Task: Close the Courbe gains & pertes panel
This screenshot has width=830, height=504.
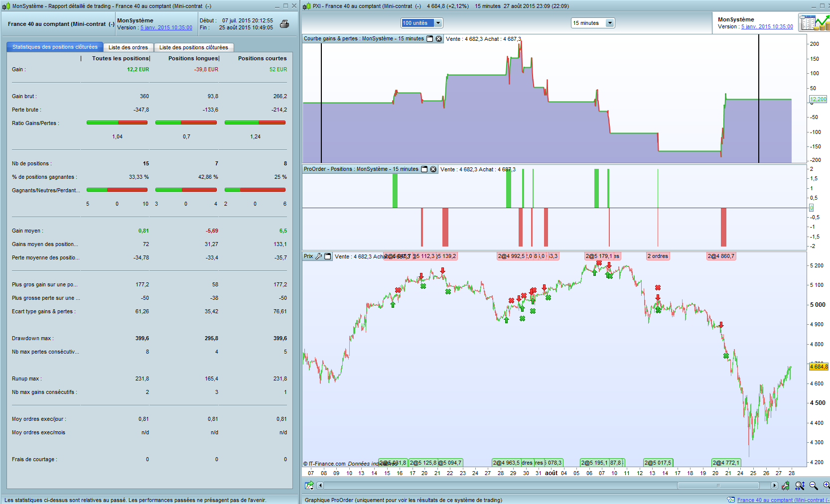Action: pos(438,39)
